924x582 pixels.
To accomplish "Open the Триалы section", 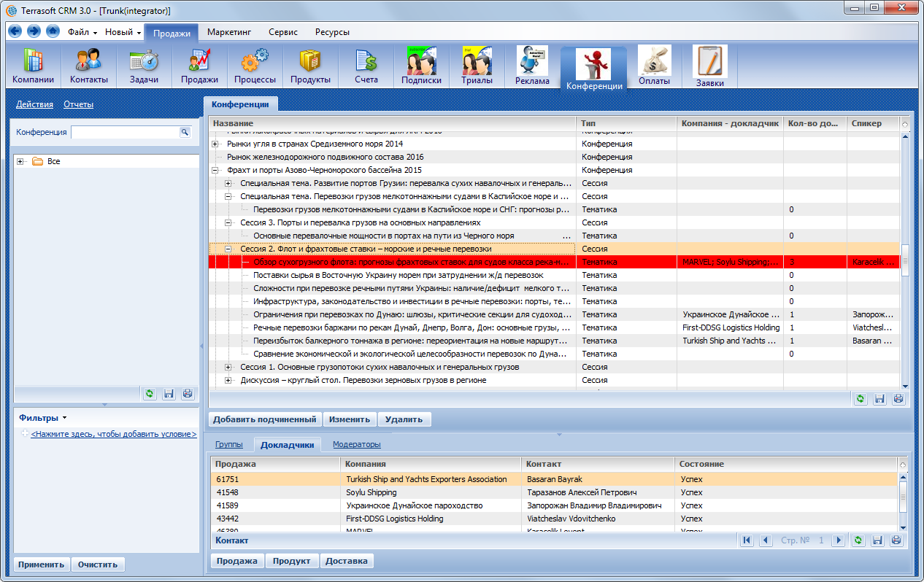I will pos(477,66).
